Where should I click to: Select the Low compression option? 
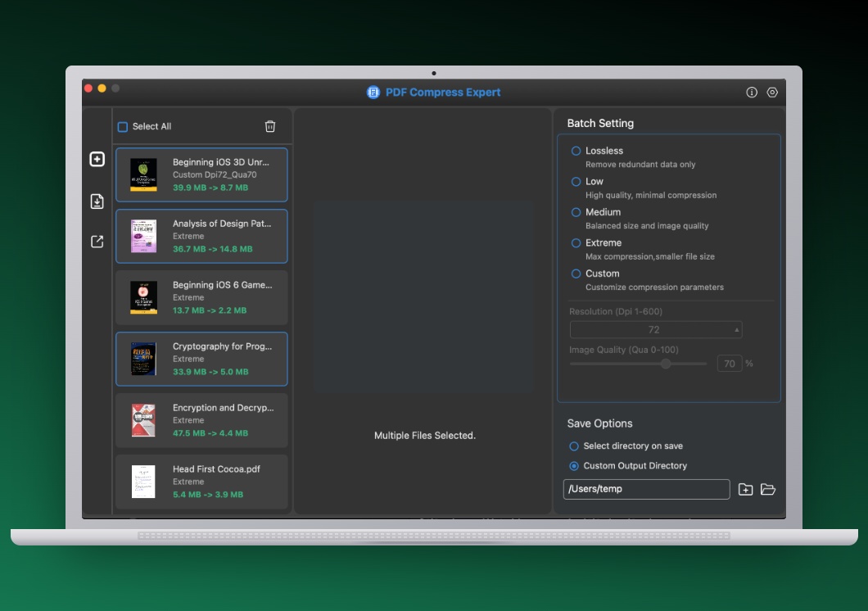[576, 182]
